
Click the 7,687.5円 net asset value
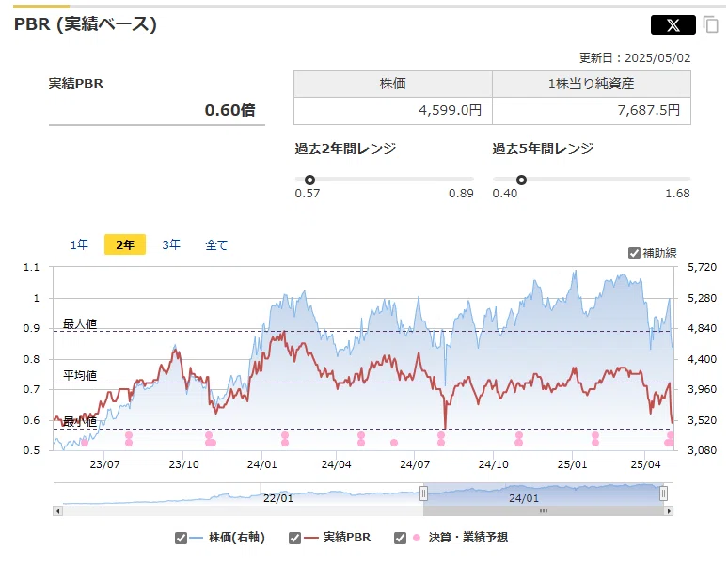(x=649, y=110)
